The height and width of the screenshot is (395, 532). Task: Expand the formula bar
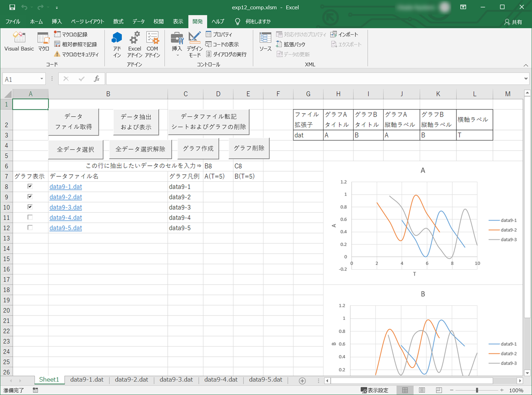coord(526,79)
